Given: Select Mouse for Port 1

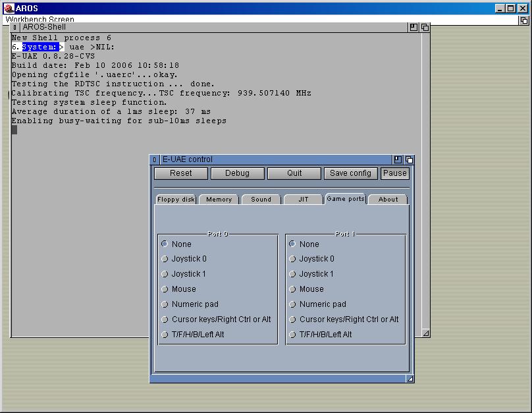Looking at the screenshot, I should click(292, 289).
